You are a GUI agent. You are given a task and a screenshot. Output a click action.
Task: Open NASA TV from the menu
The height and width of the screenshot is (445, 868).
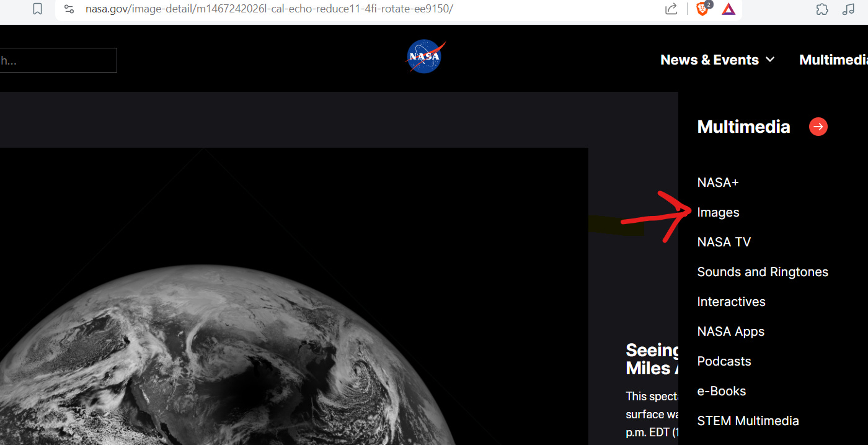pos(724,242)
